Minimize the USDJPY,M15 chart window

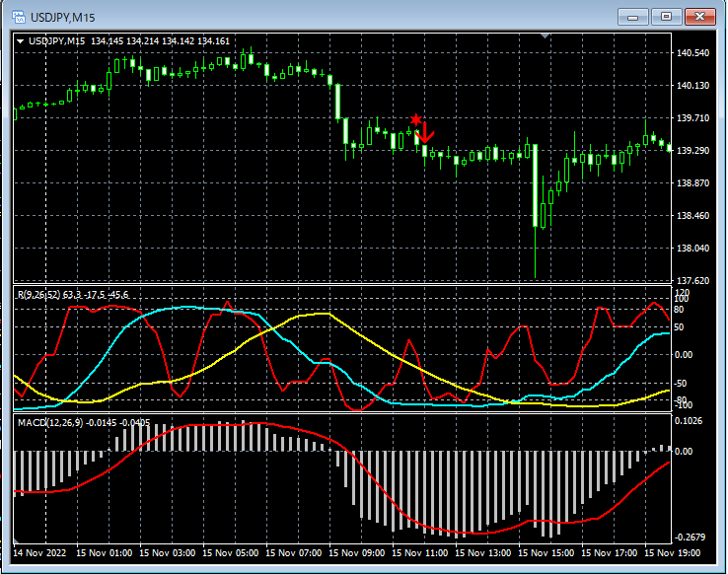[x=633, y=17]
